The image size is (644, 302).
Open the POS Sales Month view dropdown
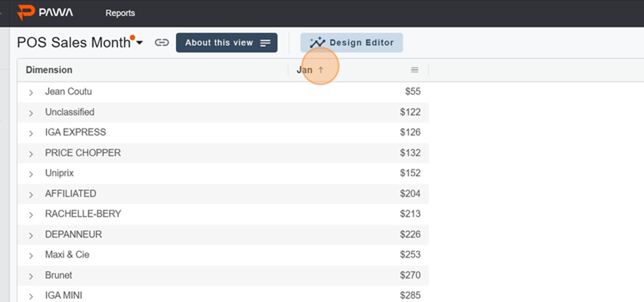(140, 43)
